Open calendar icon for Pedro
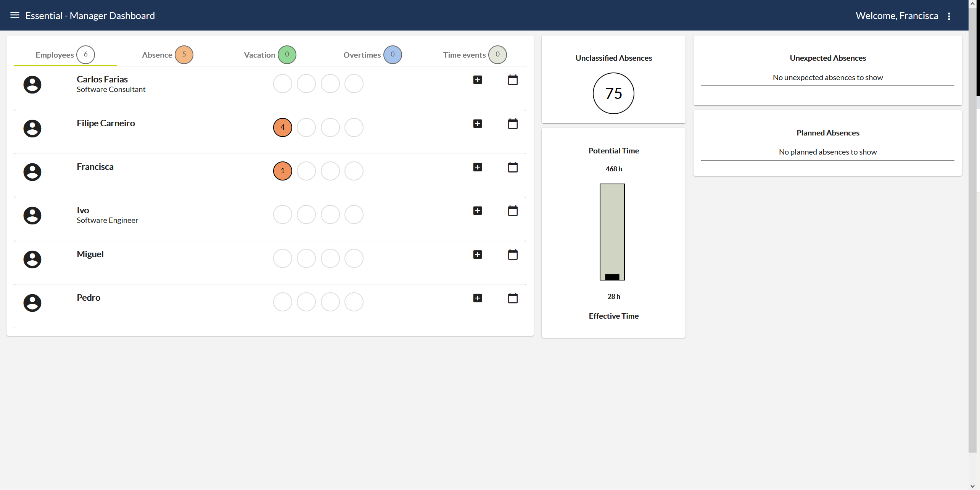Viewport: 980px width, 490px height. pos(513,298)
